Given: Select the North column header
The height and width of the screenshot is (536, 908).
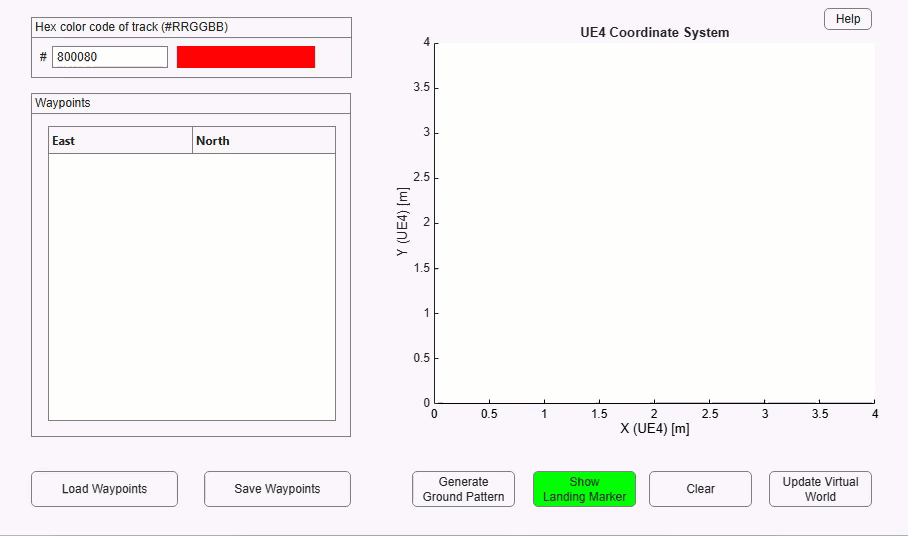Looking at the screenshot, I should [263, 141].
